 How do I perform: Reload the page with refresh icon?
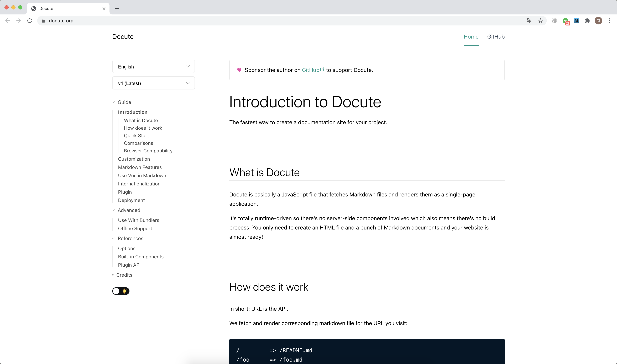(x=30, y=21)
